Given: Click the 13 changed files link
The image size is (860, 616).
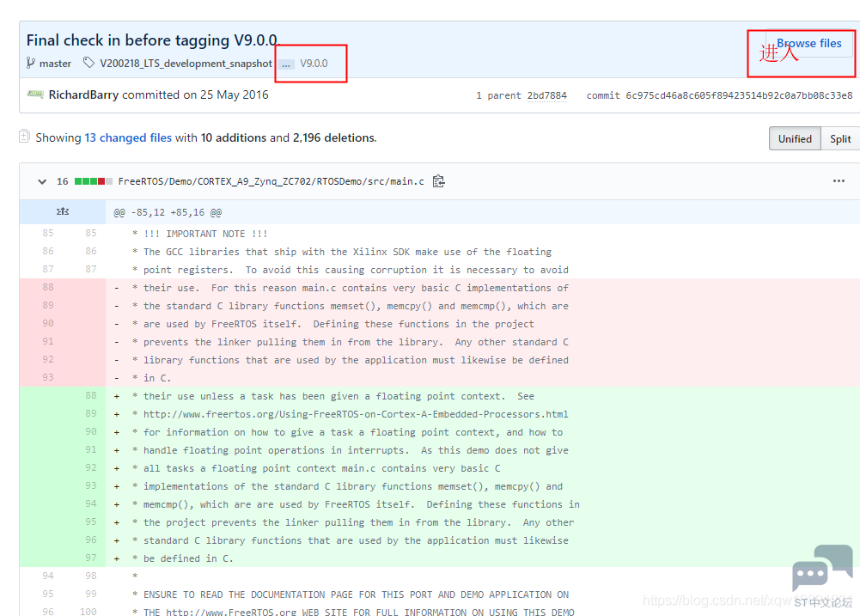Looking at the screenshot, I should tap(128, 137).
